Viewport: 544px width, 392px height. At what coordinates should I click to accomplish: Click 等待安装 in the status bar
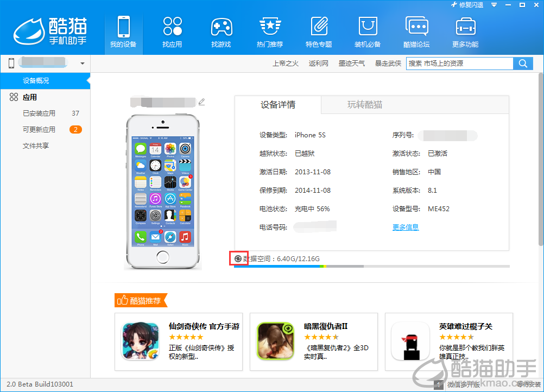tap(528, 384)
